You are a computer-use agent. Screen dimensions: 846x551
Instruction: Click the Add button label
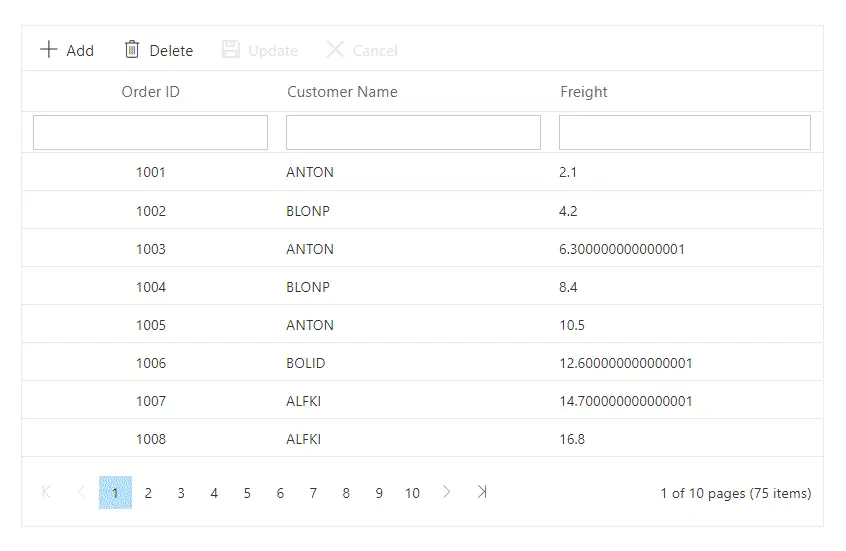point(80,51)
